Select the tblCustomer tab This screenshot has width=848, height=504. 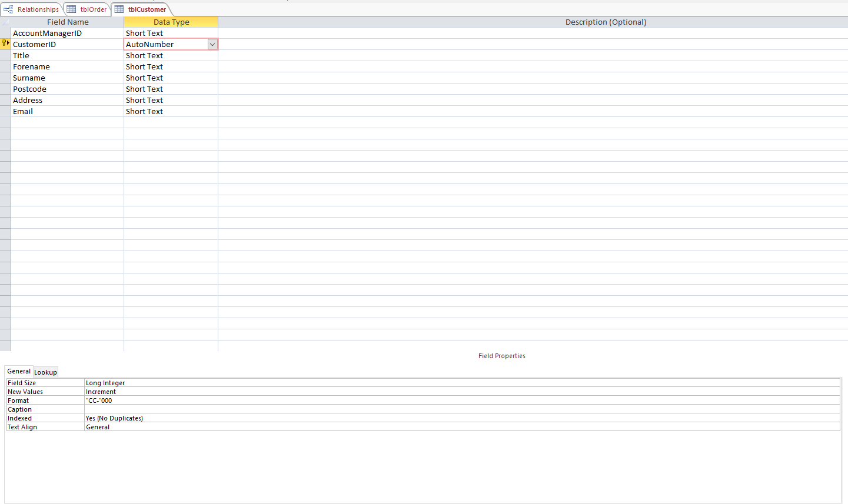141,9
